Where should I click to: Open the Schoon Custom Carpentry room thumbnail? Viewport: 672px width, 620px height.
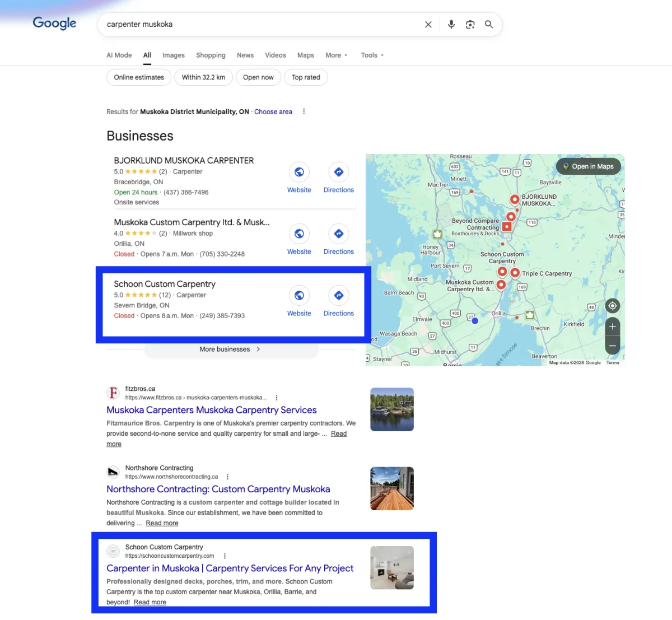[392, 568]
